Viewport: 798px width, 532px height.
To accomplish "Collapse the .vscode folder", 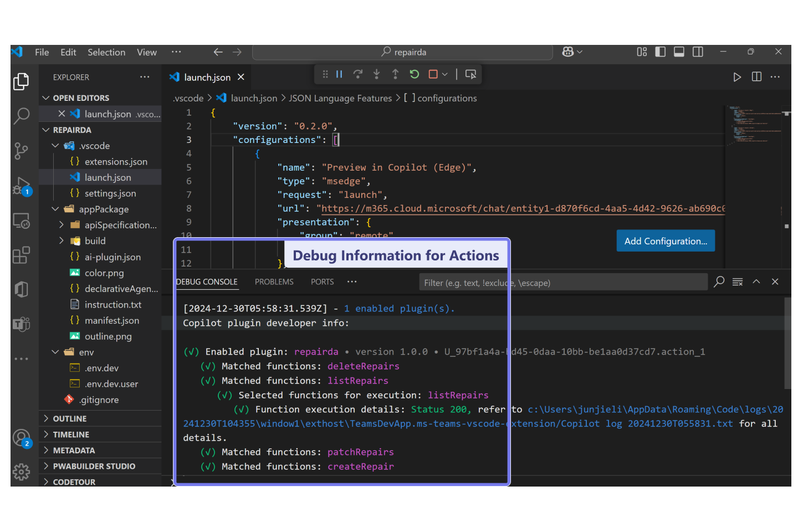I will point(55,146).
